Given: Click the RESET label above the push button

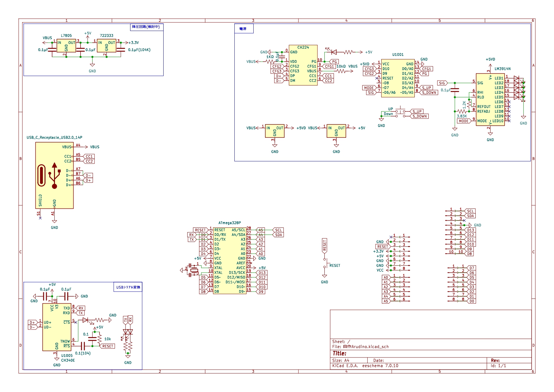Looking at the screenshot, I should coord(324,245).
